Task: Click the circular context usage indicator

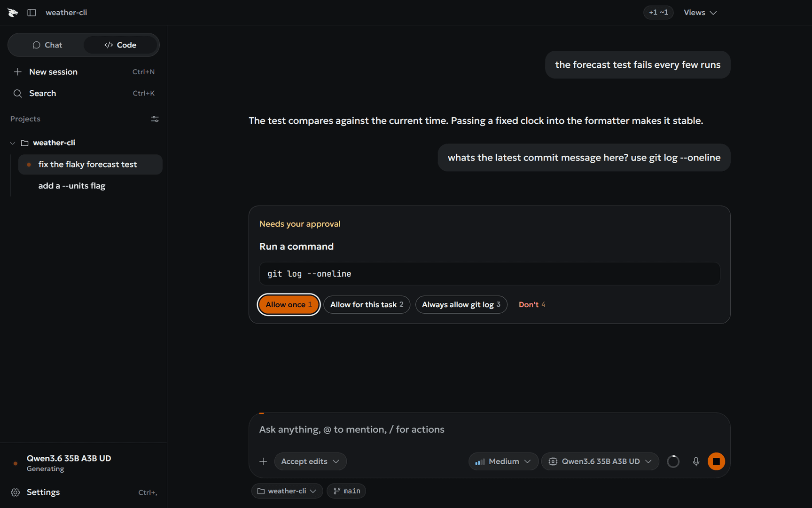Action: point(673,461)
